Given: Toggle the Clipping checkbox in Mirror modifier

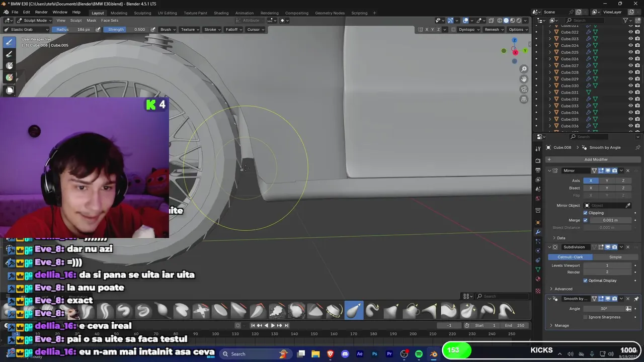Looking at the screenshot, I should [585, 213].
